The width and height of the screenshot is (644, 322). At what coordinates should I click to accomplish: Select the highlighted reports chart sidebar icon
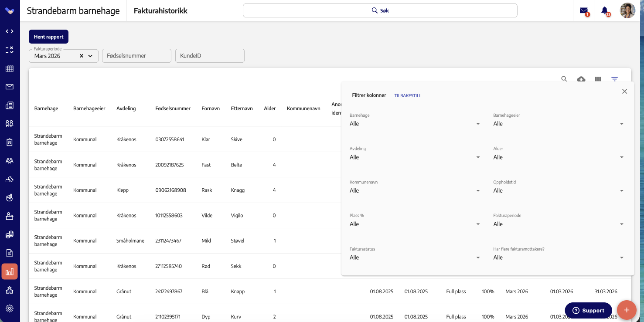point(10,271)
